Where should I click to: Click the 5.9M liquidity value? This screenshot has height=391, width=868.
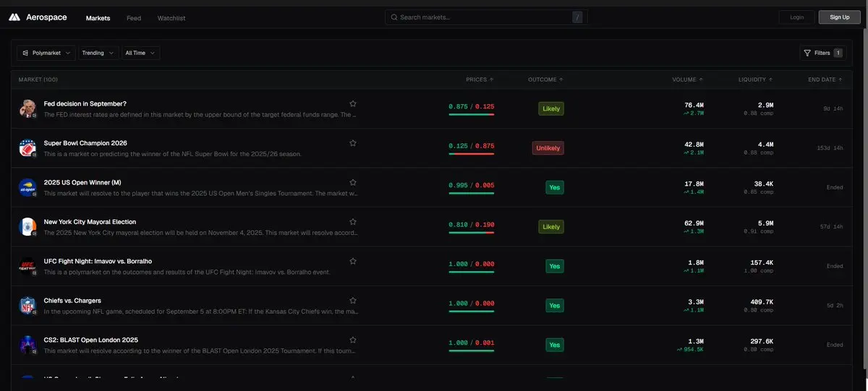point(765,223)
